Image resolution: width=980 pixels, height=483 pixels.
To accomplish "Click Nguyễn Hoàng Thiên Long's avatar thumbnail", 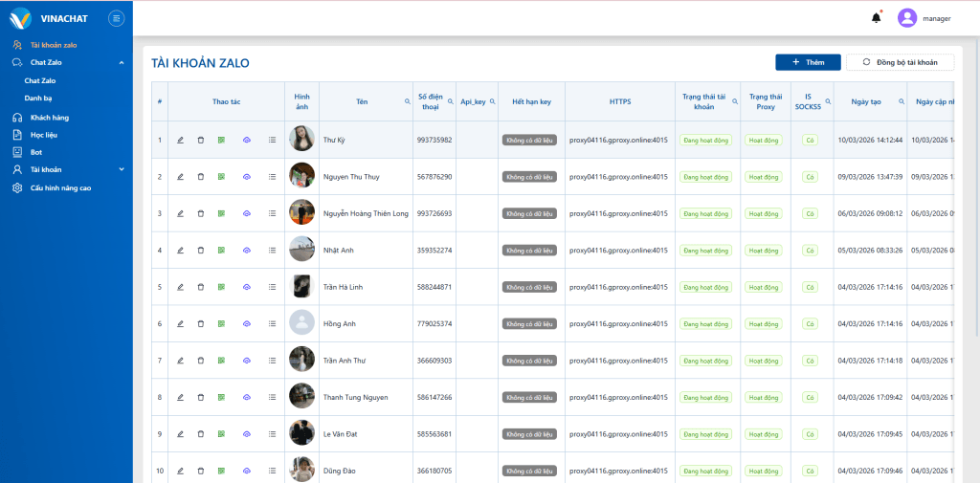I will [x=301, y=213].
